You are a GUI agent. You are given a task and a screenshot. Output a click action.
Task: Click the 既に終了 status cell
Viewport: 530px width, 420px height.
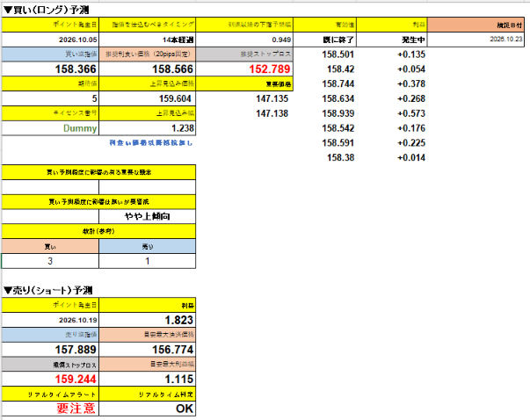[324, 40]
